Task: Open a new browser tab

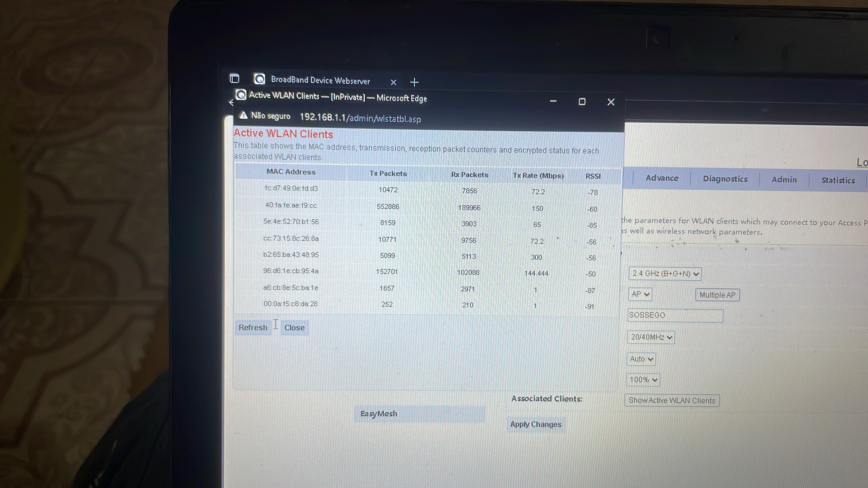Action: click(x=415, y=82)
